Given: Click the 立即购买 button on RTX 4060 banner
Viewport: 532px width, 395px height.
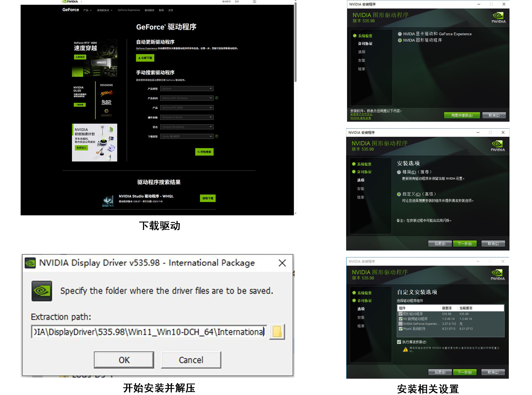Looking at the screenshot, I should [80, 57].
